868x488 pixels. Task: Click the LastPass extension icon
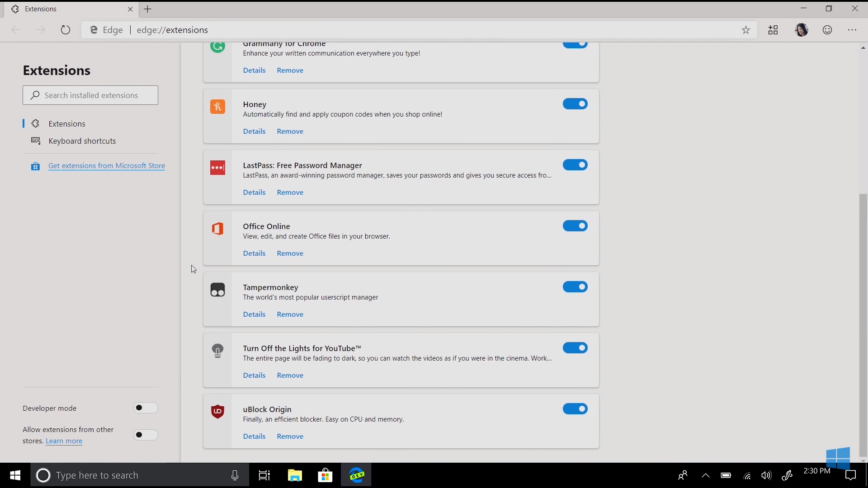pyautogui.click(x=217, y=168)
